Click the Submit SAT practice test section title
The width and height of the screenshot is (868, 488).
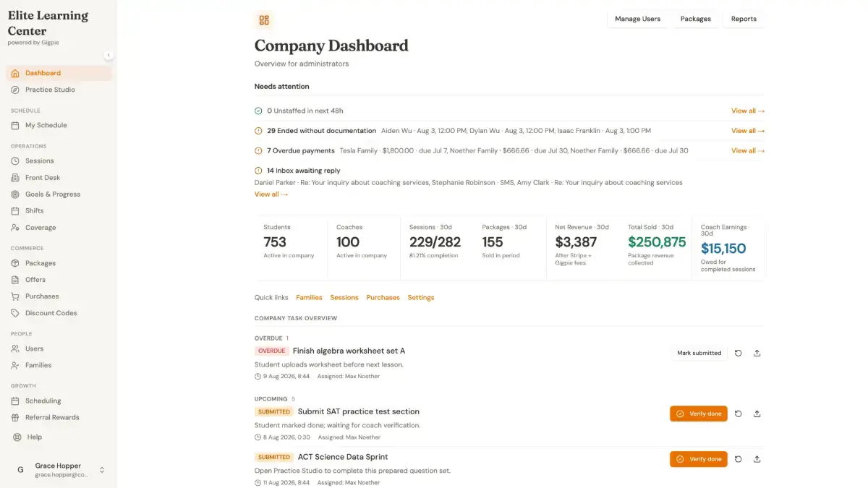click(359, 411)
